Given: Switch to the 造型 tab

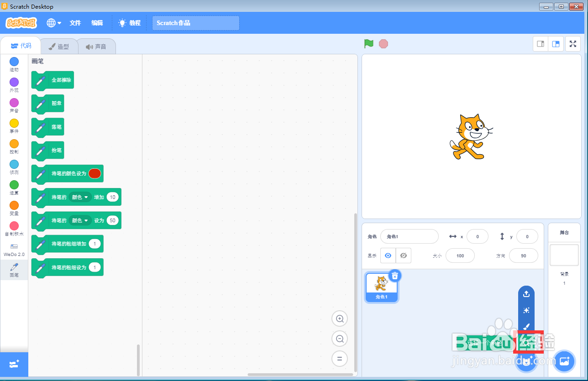Looking at the screenshot, I should (x=59, y=46).
